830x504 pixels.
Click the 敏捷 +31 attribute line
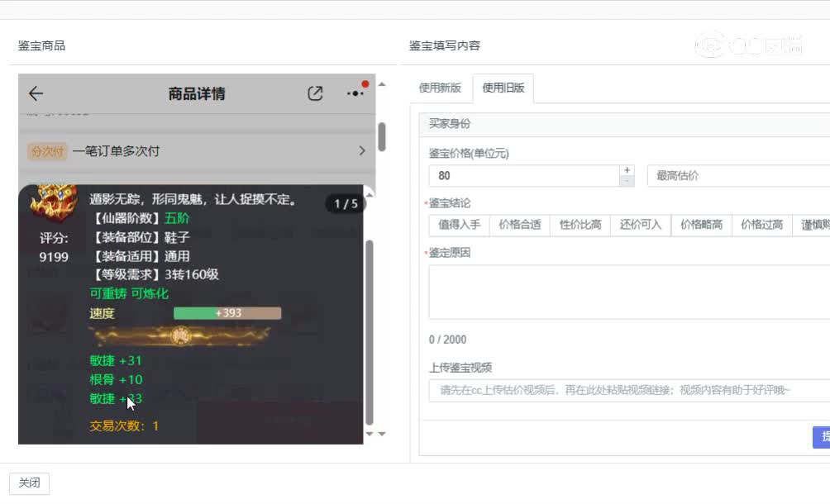click(x=116, y=361)
